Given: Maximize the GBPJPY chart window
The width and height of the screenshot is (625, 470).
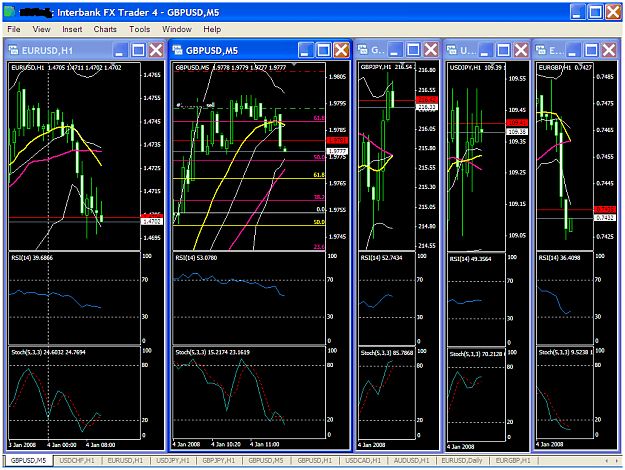Looking at the screenshot, I should 413,50.
